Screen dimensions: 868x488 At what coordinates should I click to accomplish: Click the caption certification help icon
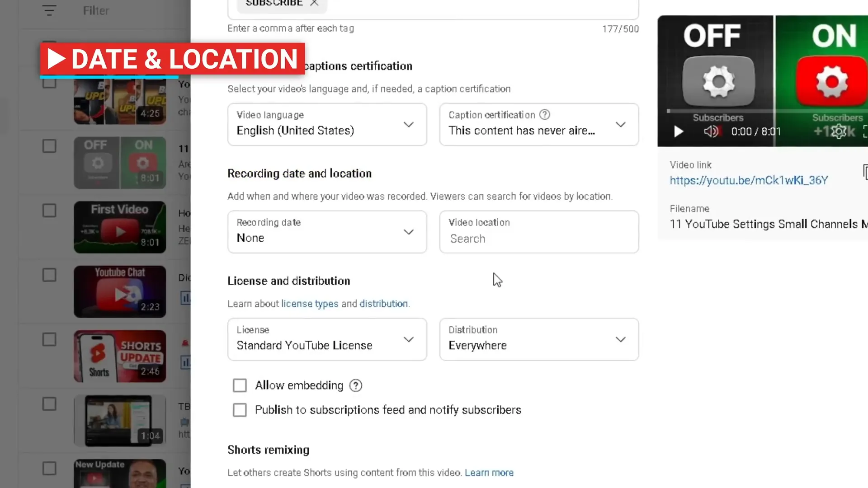coord(545,115)
